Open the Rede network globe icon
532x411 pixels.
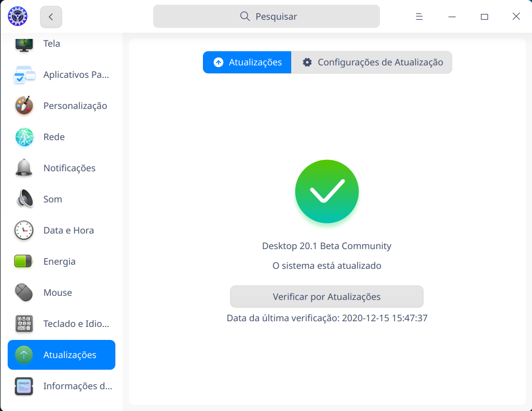click(x=23, y=137)
